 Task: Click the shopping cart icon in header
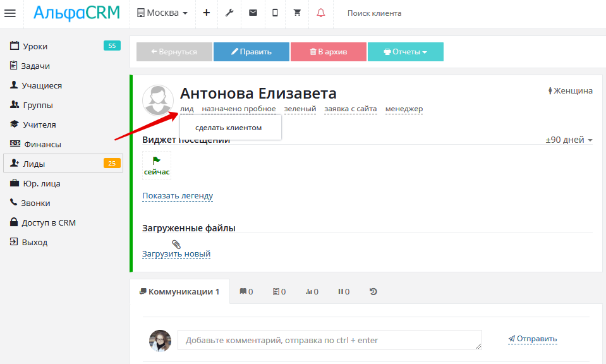(x=296, y=13)
